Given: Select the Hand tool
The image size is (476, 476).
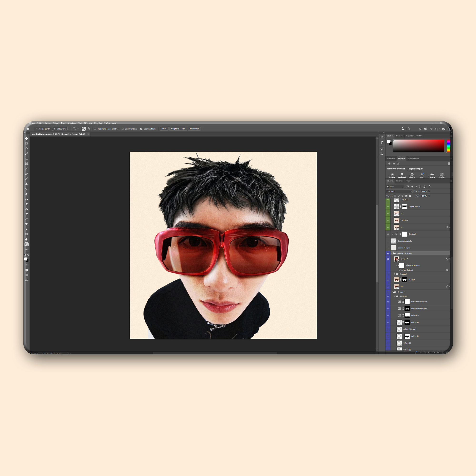Looking at the screenshot, I should [26, 239].
